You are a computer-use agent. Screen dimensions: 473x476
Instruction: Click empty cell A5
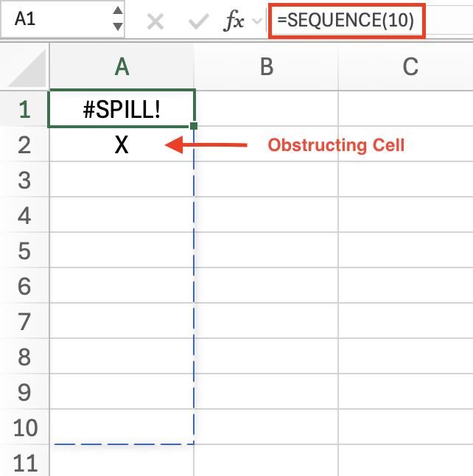coord(122,250)
